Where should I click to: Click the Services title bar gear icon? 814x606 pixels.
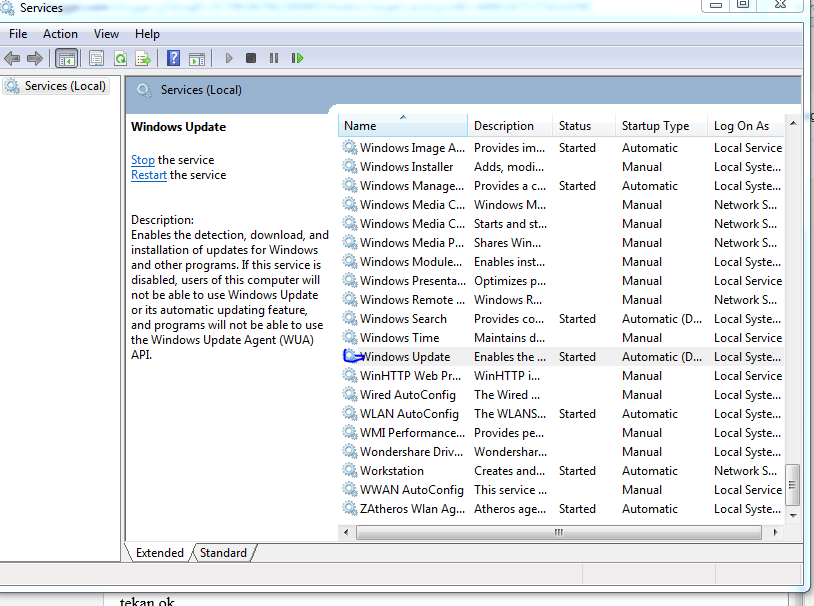pos(7,8)
